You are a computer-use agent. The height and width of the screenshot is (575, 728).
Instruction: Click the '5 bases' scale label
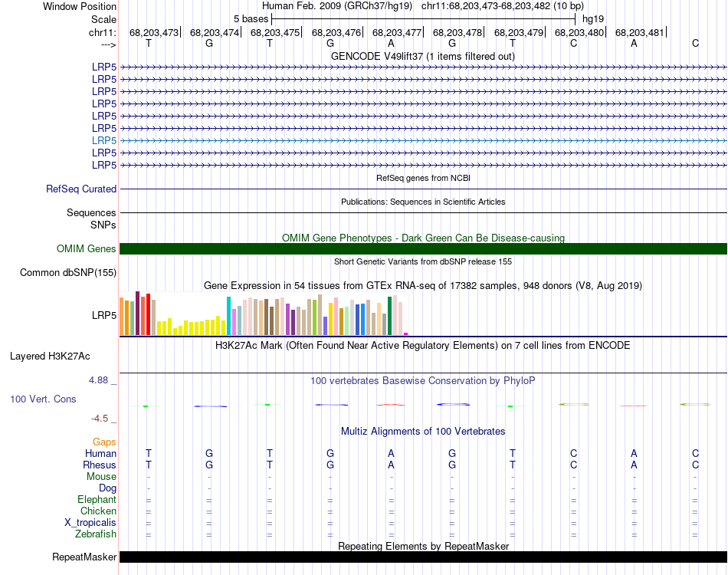click(x=251, y=19)
